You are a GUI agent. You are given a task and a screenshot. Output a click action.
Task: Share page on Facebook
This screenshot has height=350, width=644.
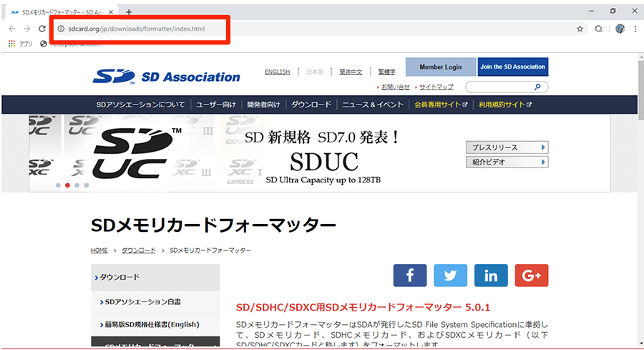click(410, 276)
